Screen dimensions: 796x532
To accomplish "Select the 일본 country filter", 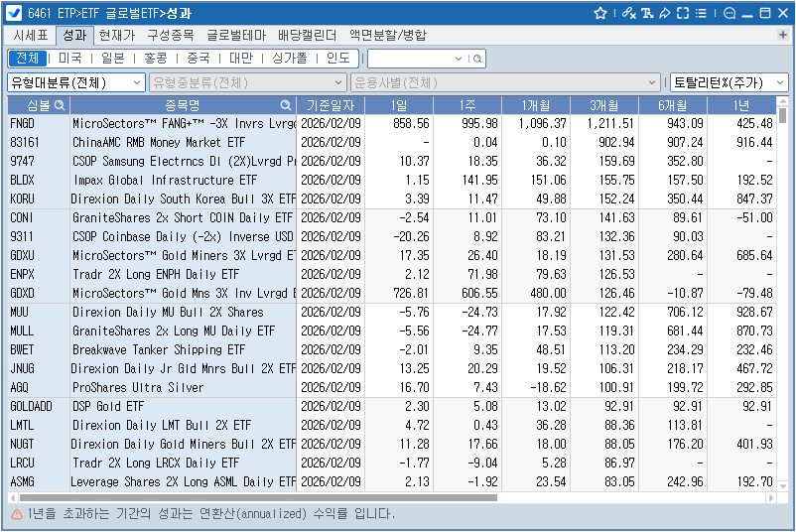I will point(112,59).
